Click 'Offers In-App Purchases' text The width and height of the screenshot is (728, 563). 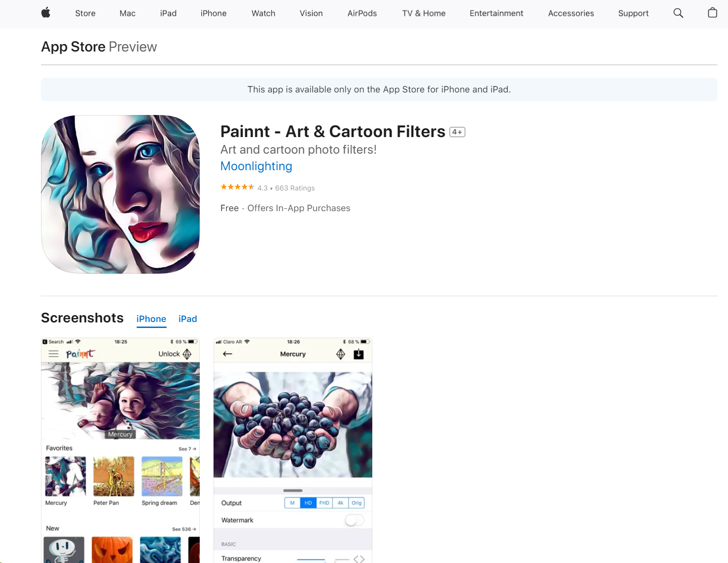(x=299, y=208)
